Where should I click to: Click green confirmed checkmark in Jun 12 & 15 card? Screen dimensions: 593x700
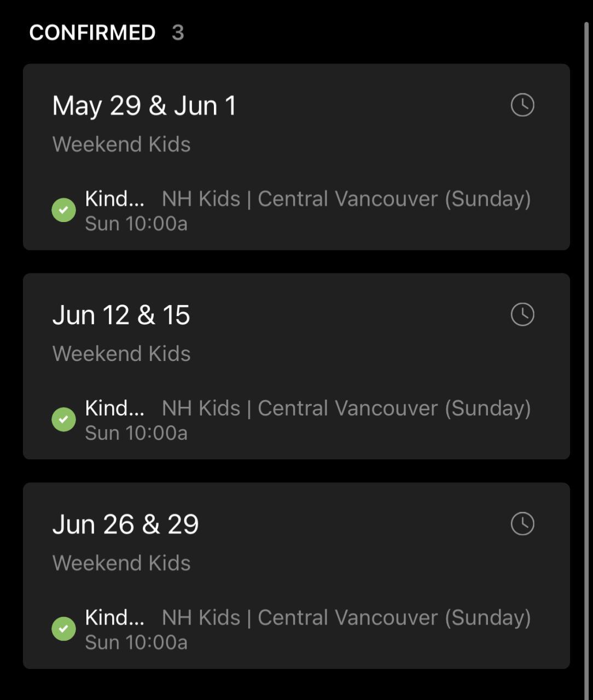click(x=63, y=419)
